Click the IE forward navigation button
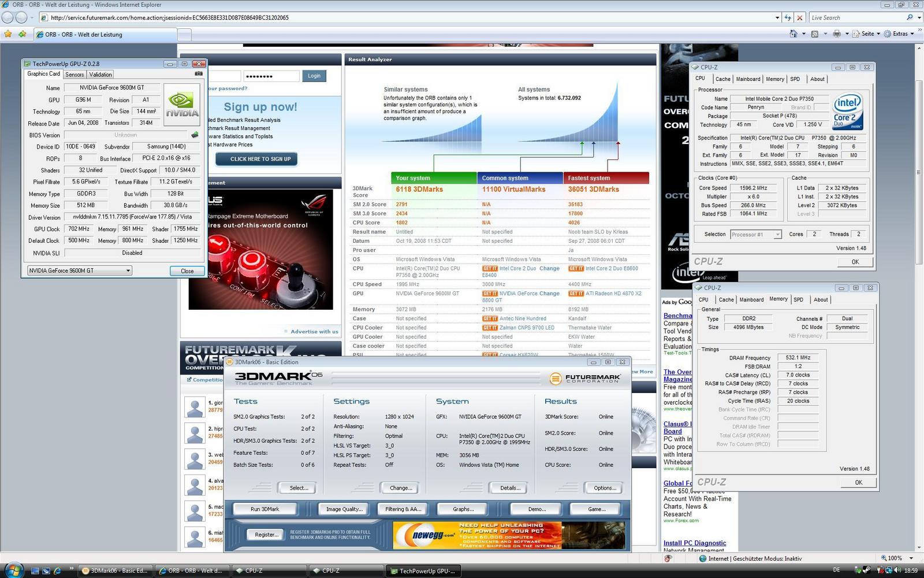The image size is (924, 578). 21,17
